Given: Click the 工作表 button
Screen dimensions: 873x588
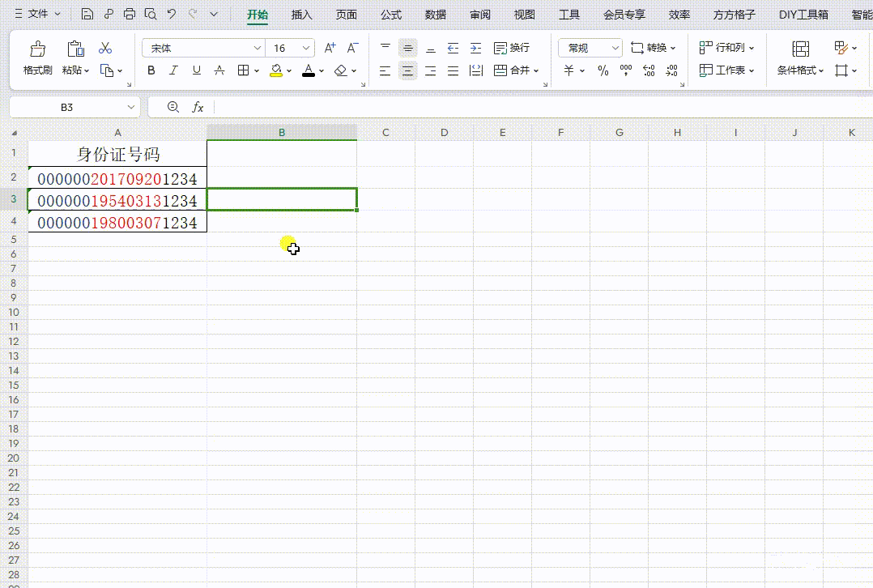Looking at the screenshot, I should (726, 70).
